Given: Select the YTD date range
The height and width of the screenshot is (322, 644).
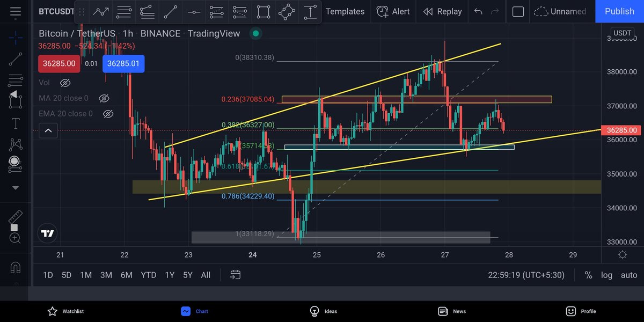Looking at the screenshot, I should tap(149, 275).
